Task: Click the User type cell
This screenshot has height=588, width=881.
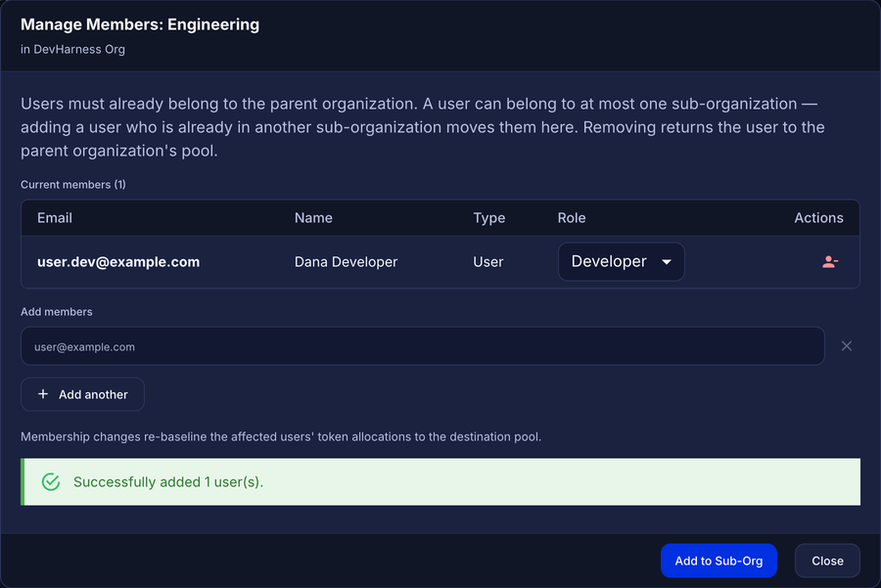Action: coord(488,261)
